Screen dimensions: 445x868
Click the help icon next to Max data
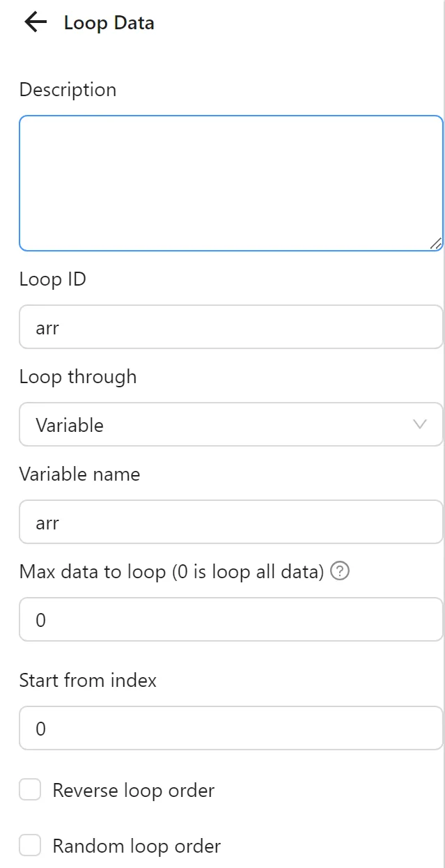pos(339,571)
